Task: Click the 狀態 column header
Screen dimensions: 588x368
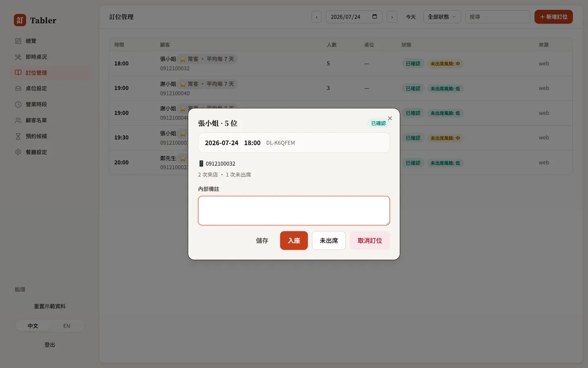Action: (406, 45)
